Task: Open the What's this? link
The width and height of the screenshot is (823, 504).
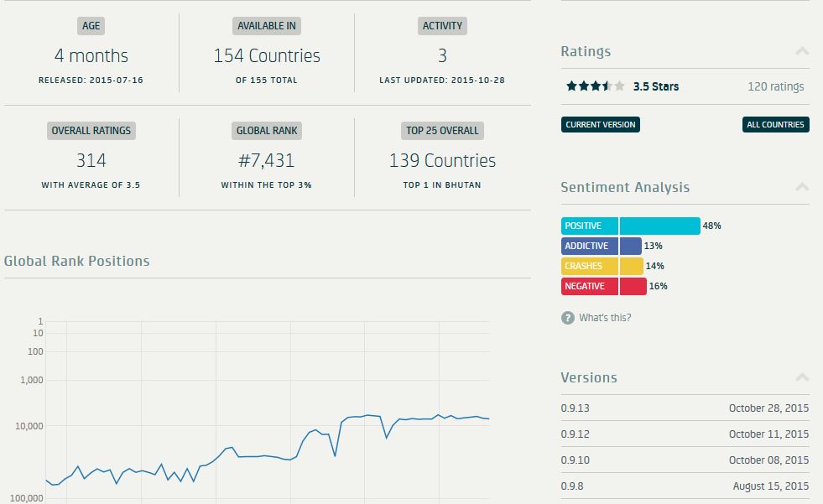Action: 605,318
